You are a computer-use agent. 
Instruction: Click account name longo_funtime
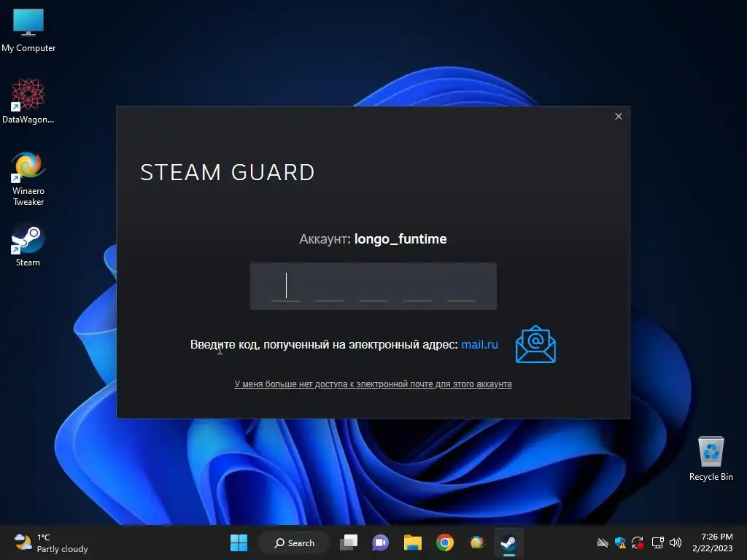tap(400, 239)
